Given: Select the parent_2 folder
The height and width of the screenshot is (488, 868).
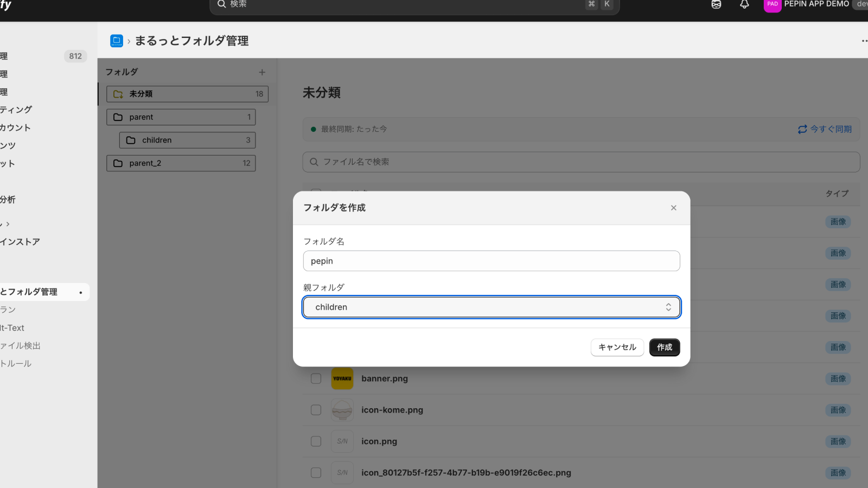Looking at the screenshot, I should coord(181,163).
